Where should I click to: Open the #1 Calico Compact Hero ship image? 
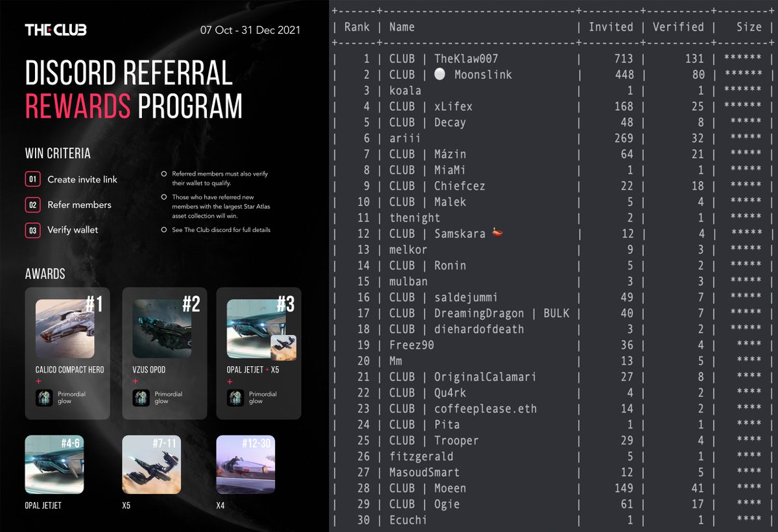65,329
